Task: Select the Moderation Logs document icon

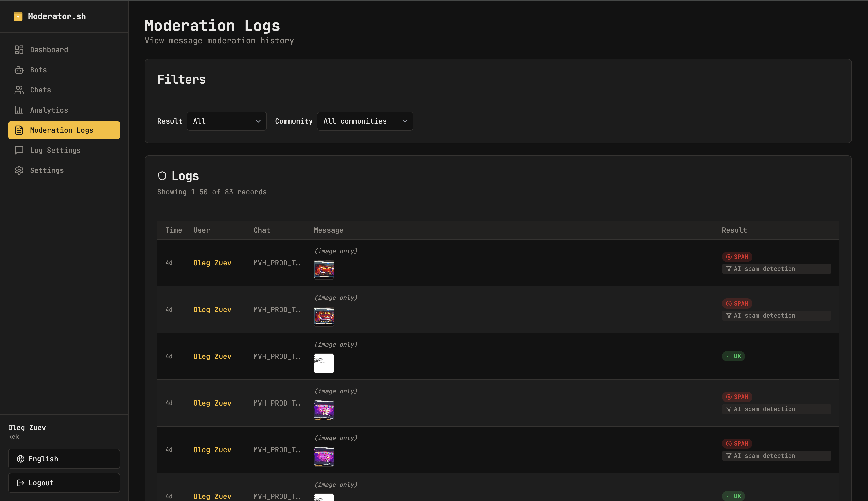Action: (x=19, y=130)
